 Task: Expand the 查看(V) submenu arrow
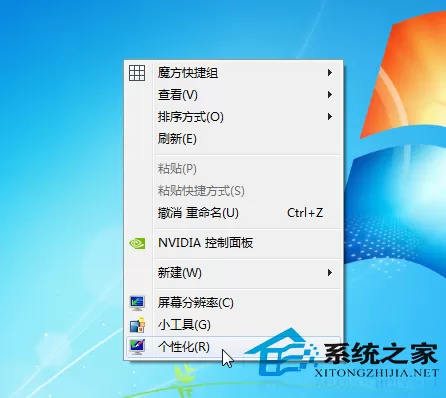tap(330, 94)
